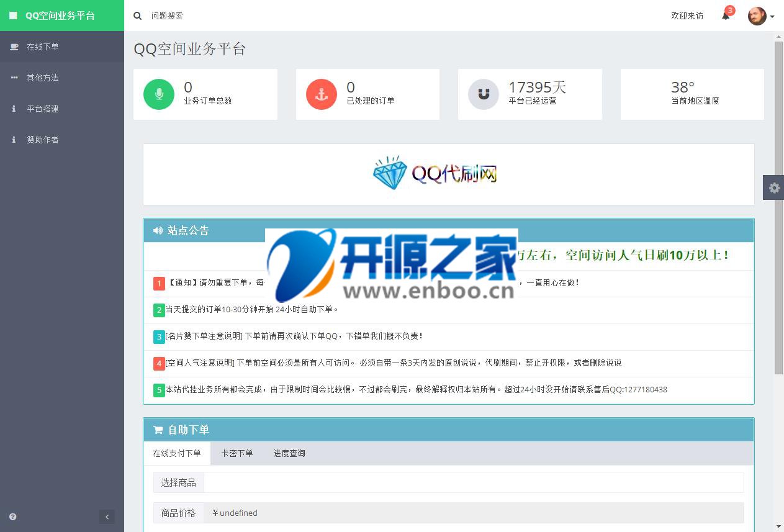Image resolution: width=784 pixels, height=532 pixels.
Task: Click the 站点公告 speaker icon
Action: click(158, 230)
